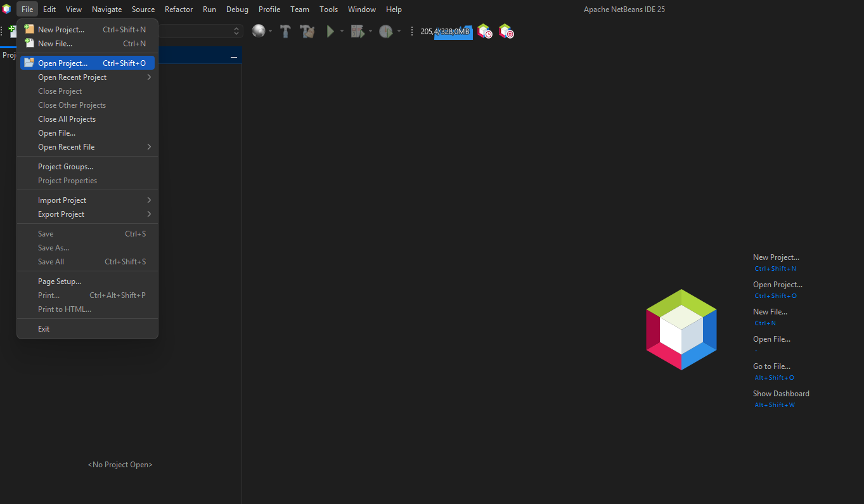
Task: Open the browser selection dropdown arrow beside the globe
Action: coord(271,31)
